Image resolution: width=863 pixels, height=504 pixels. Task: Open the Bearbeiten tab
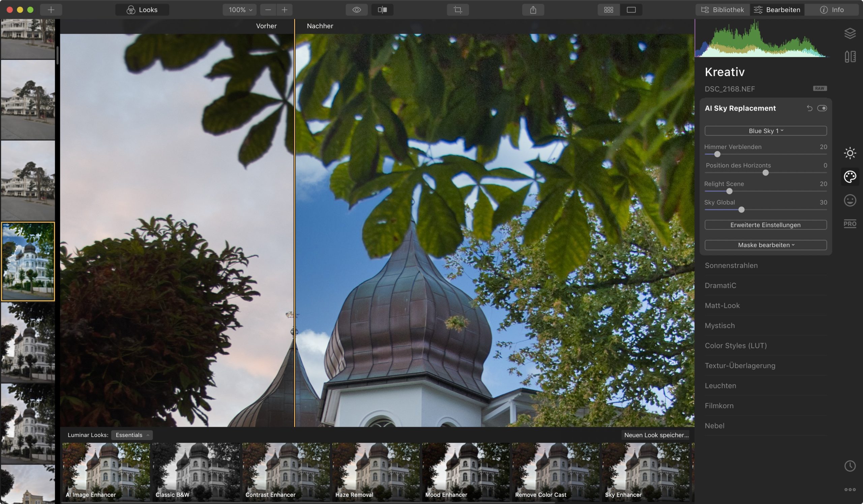(x=777, y=9)
